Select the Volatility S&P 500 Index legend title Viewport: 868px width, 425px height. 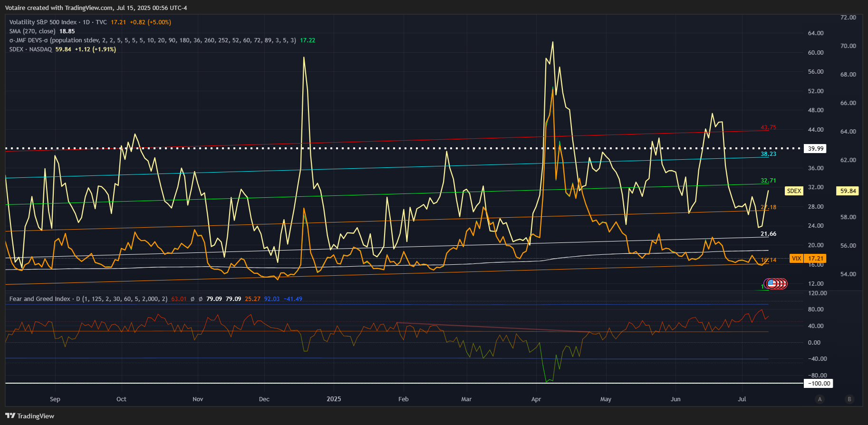[x=43, y=22]
